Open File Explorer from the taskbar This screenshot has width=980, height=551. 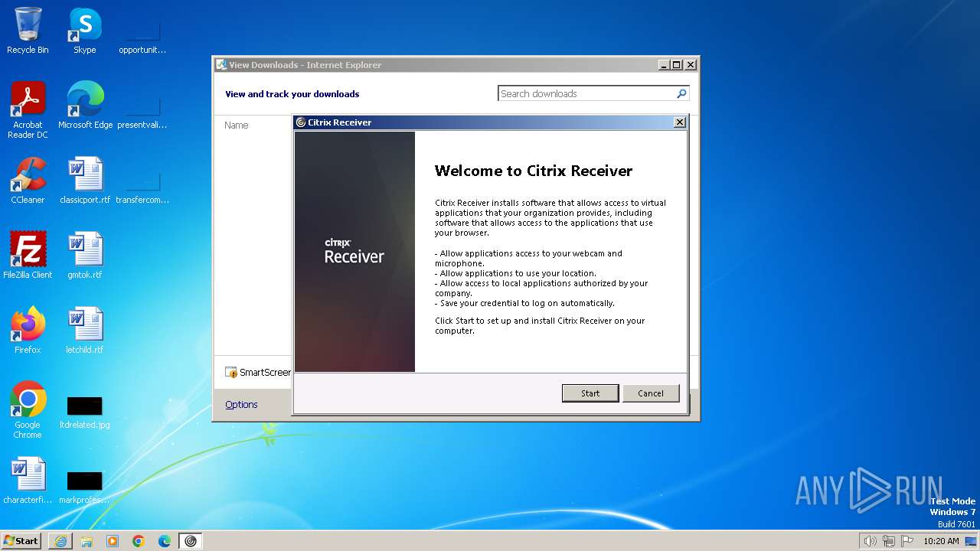click(x=87, y=541)
